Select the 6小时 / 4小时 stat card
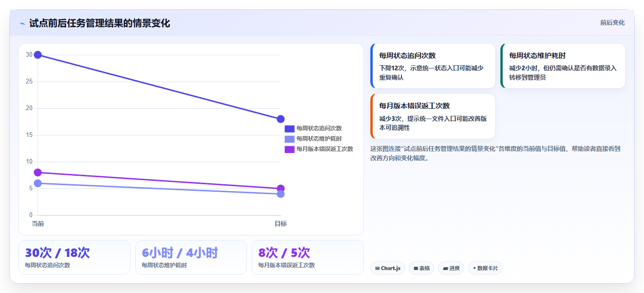Viewport: 644px width, 293px height. pyautogui.click(x=191, y=257)
